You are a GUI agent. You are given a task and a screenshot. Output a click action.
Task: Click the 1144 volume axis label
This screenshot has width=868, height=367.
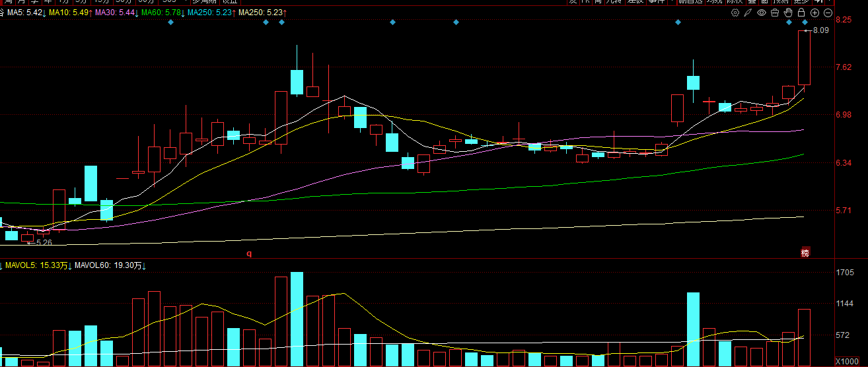[845, 304]
